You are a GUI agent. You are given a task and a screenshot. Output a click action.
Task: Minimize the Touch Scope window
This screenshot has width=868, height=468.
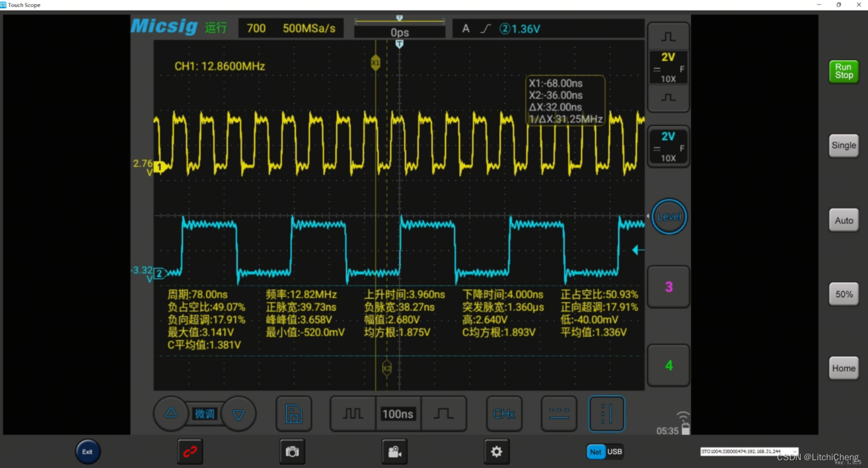pos(819,4)
